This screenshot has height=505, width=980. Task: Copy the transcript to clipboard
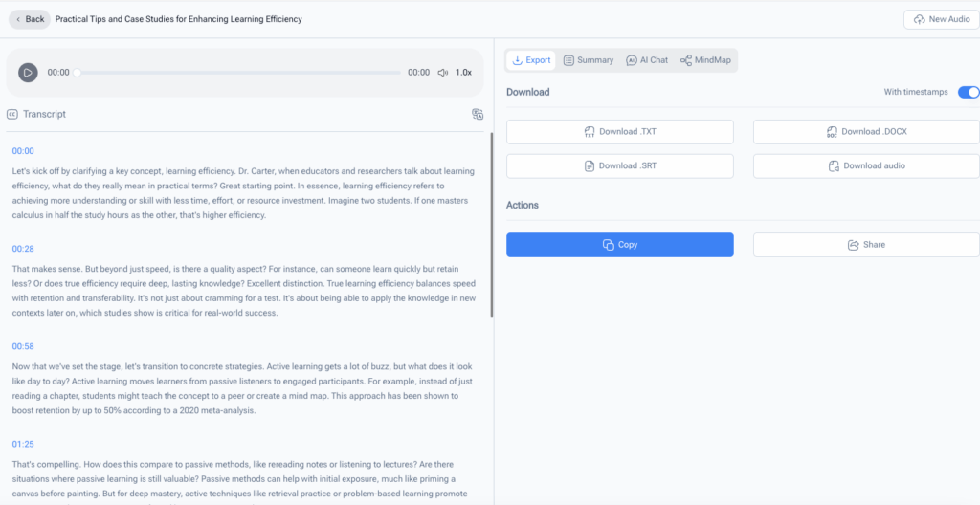tap(619, 245)
